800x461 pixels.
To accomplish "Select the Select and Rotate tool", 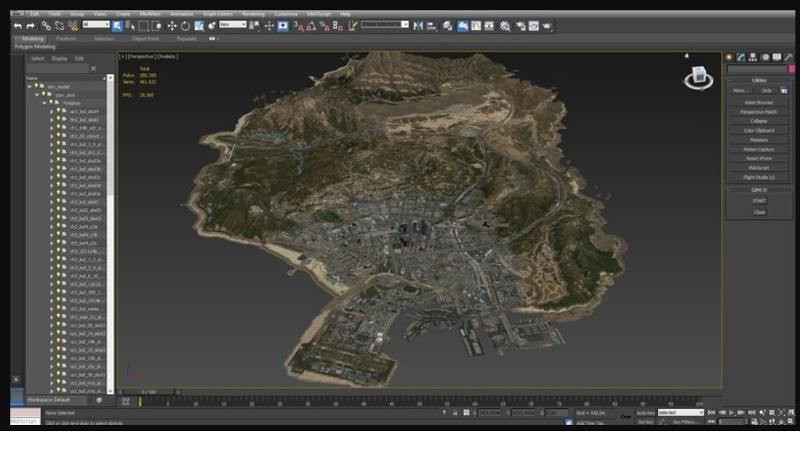I will pos(186,25).
